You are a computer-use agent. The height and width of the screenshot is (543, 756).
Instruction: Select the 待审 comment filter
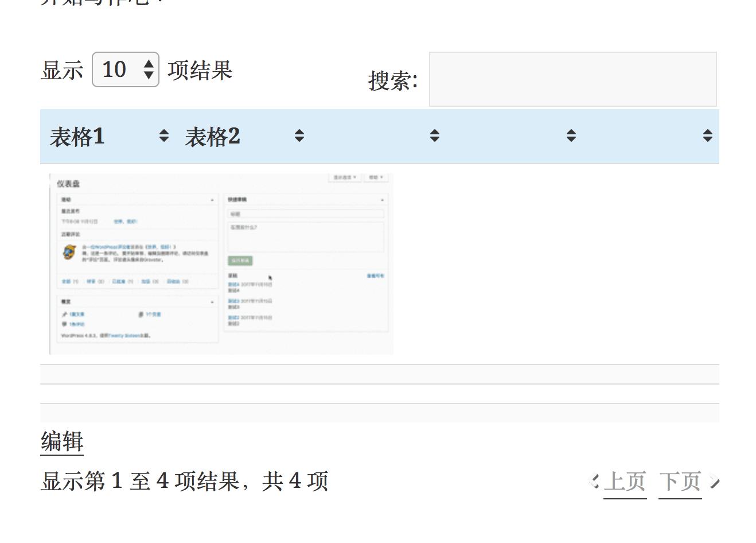tap(92, 282)
